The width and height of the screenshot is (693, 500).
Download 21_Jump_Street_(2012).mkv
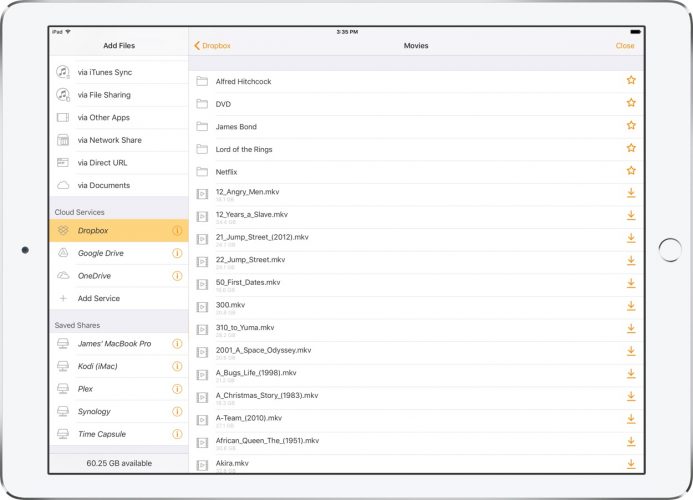[631, 238]
